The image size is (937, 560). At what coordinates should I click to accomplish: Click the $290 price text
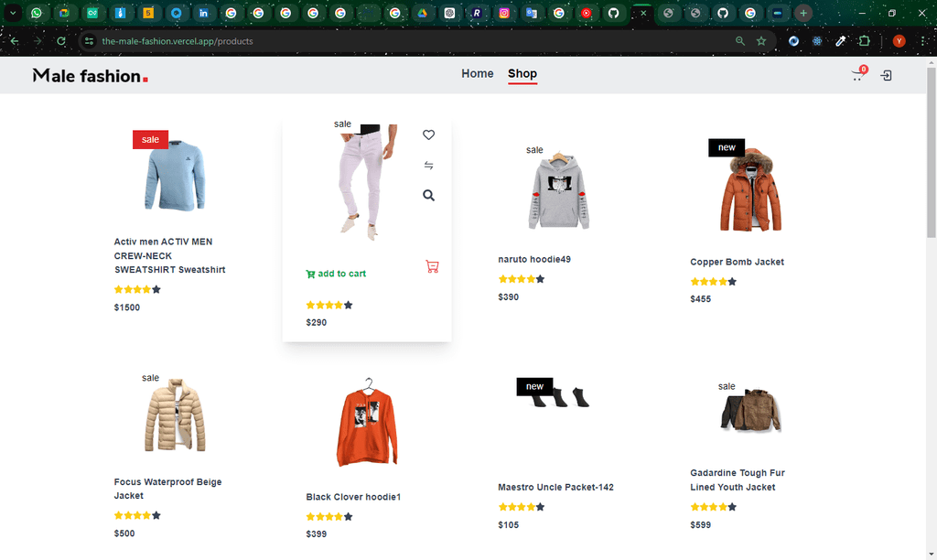click(x=316, y=323)
